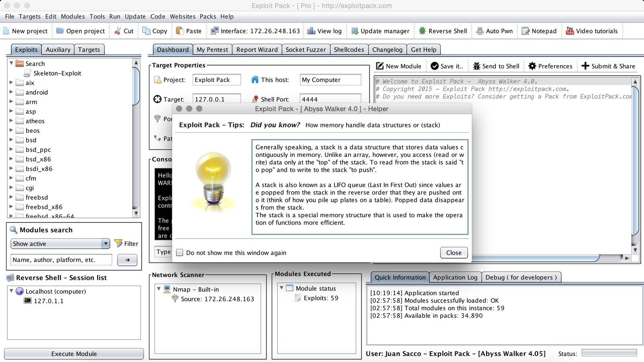The width and height of the screenshot is (644, 362).
Task: Open the Auto Pwn tool
Action: pyautogui.click(x=480, y=31)
